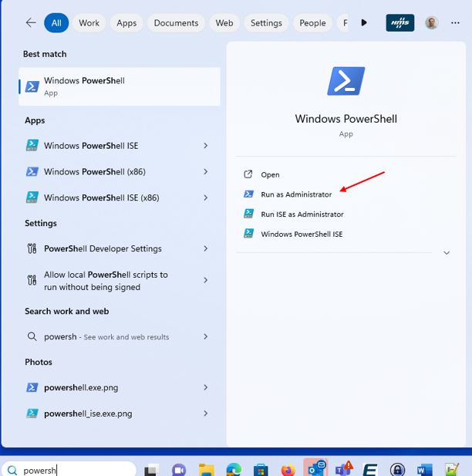Click large Windows PowerShell preview icon

[346, 81]
